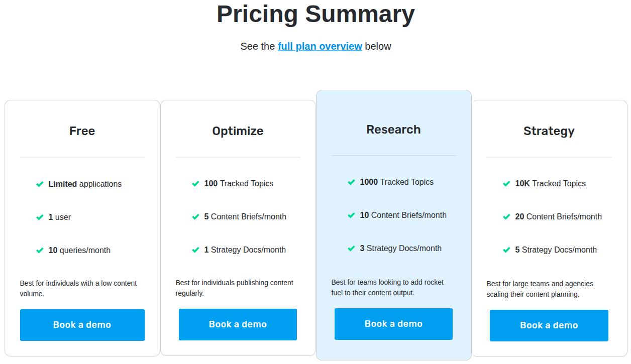
Task: Click the checkmark next to 1 user
Action: 40,217
